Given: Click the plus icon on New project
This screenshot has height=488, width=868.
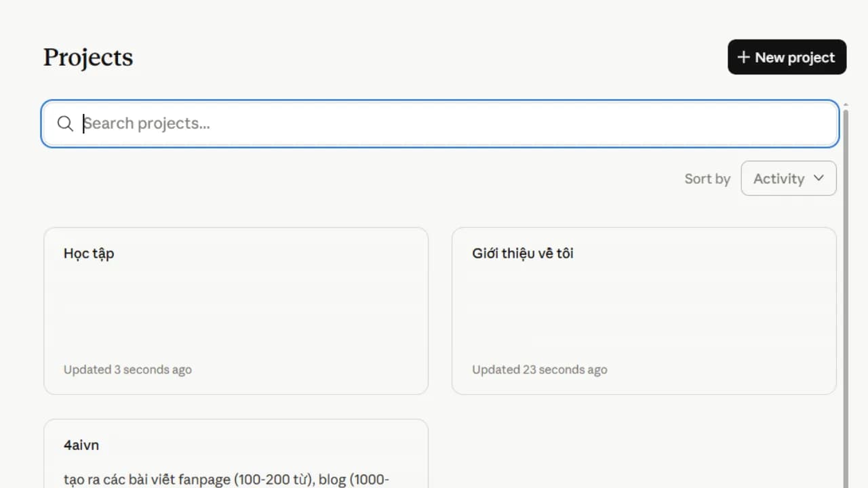Looking at the screenshot, I should (743, 58).
